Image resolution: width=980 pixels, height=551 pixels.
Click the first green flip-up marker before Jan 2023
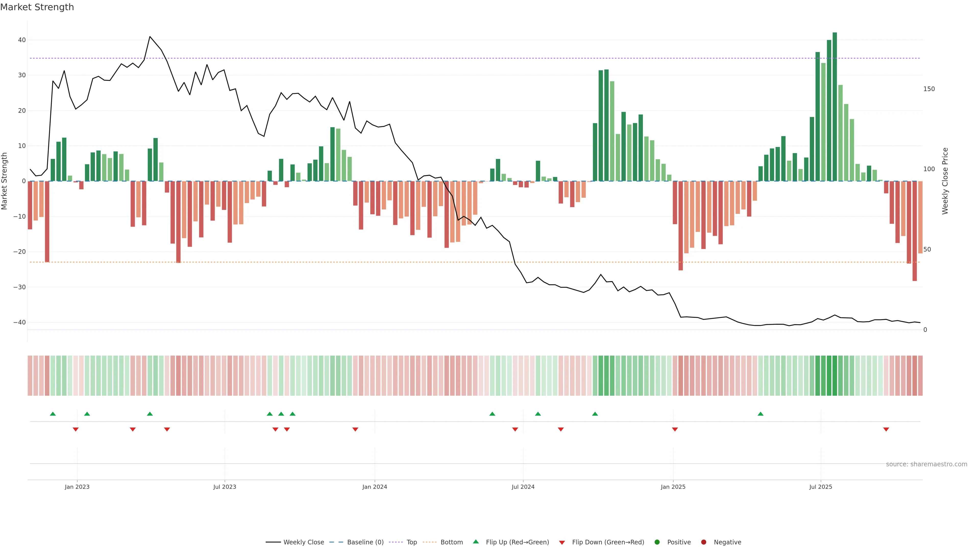click(x=53, y=414)
